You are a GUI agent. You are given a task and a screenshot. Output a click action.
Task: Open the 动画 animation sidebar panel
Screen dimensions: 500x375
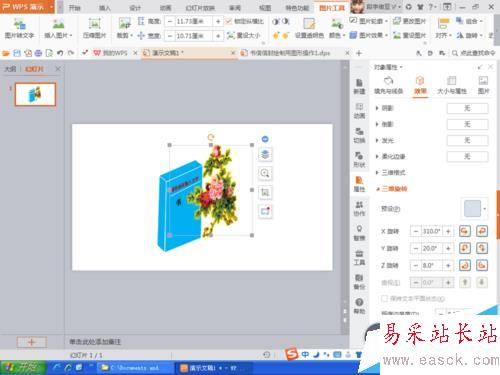[x=359, y=111]
